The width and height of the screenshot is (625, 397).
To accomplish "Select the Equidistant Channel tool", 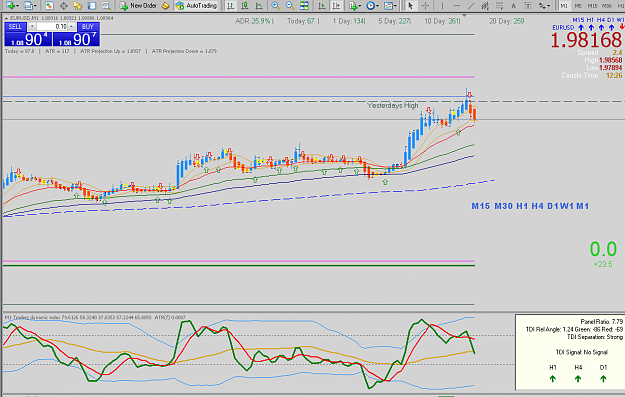I will tap(485, 6).
